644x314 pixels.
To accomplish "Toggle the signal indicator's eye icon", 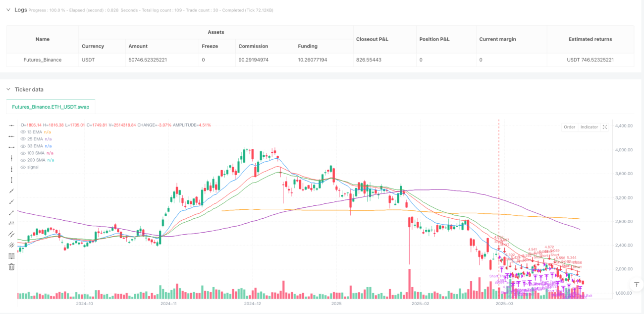I will [23, 167].
